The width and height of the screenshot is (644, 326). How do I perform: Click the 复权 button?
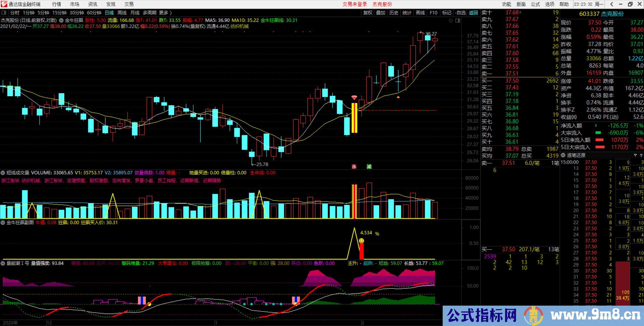[368, 13]
